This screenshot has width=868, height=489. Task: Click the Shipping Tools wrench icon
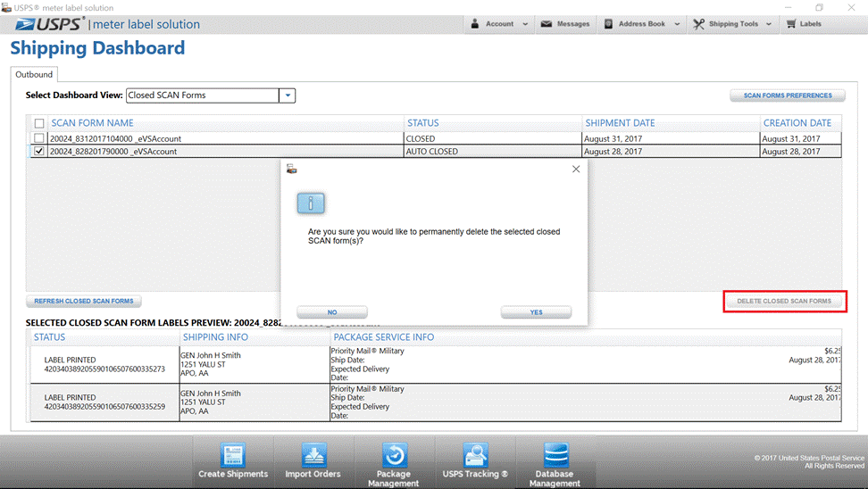(x=698, y=24)
